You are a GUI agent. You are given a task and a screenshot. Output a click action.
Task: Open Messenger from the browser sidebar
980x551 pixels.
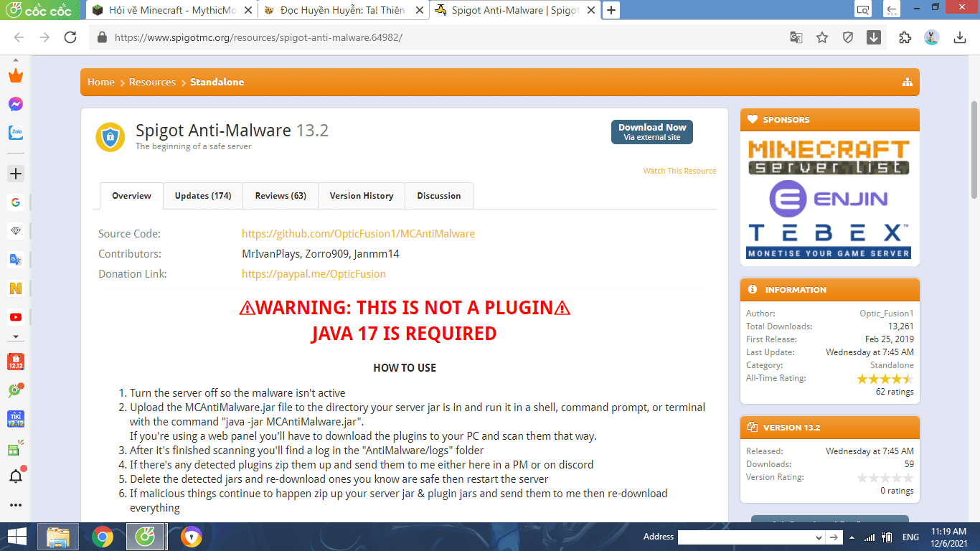[16, 104]
